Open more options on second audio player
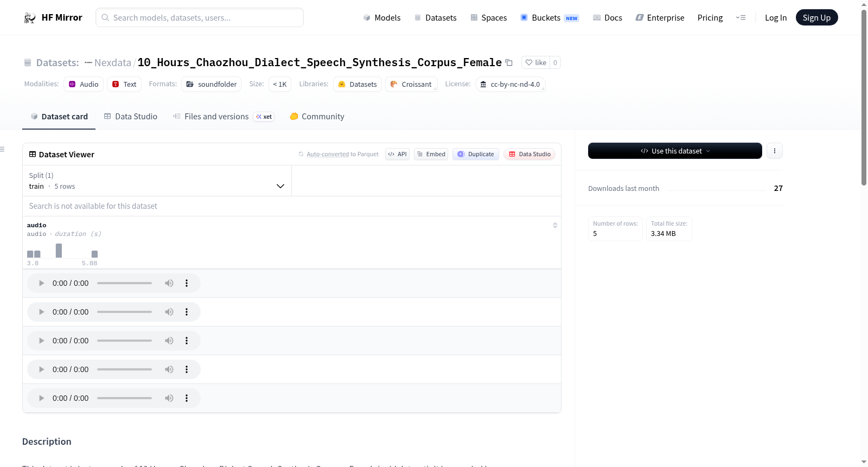 point(187,312)
